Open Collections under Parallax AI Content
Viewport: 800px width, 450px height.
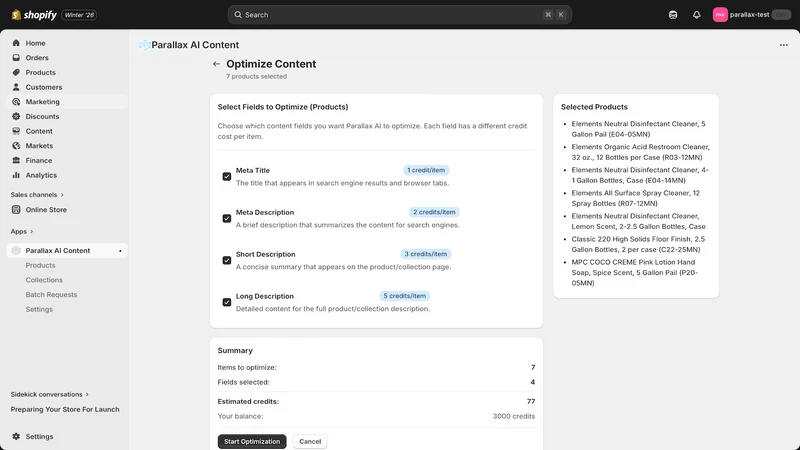pos(44,280)
